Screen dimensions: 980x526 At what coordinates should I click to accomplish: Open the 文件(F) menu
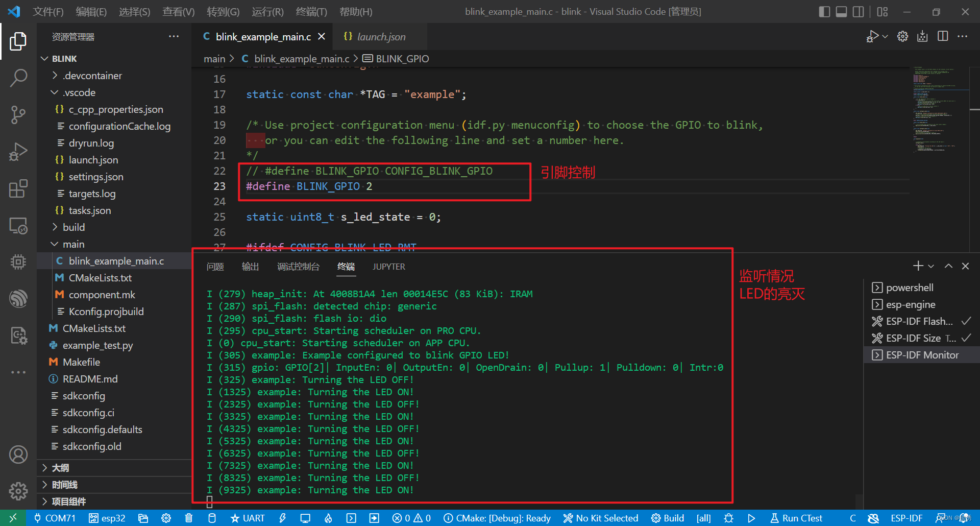(48, 11)
